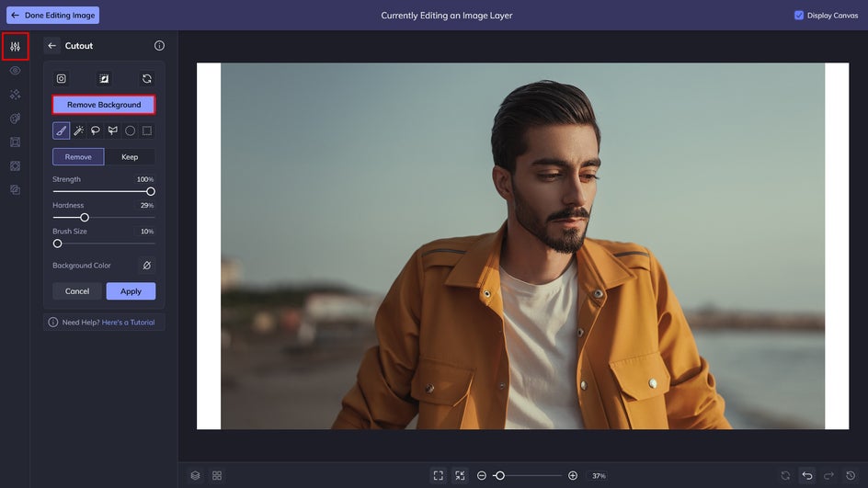Viewport: 868px width, 488px height.
Task: Click the undo arrow in bottom bar
Action: [x=807, y=476]
